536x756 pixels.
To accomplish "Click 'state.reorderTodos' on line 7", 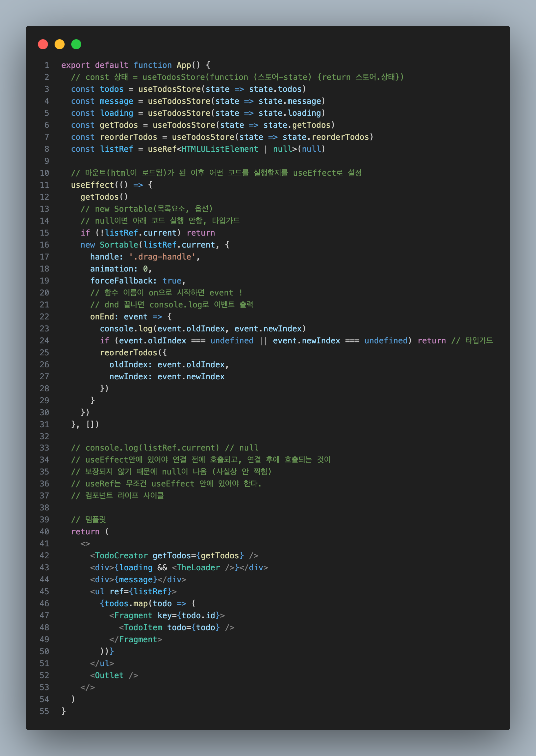I will point(326,137).
